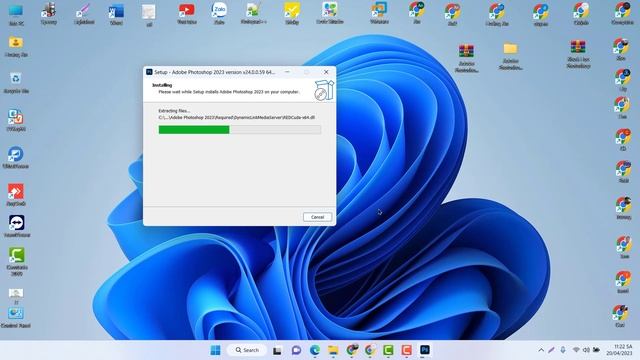Launch the Zalo desktop shortcut
Screen dimensions: 640x360
pyautogui.click(x=219, y=13)
